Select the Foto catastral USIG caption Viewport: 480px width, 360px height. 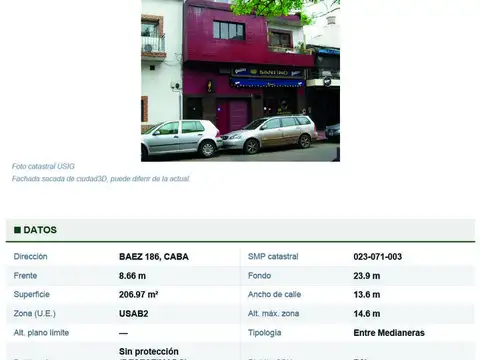[43, 166]
